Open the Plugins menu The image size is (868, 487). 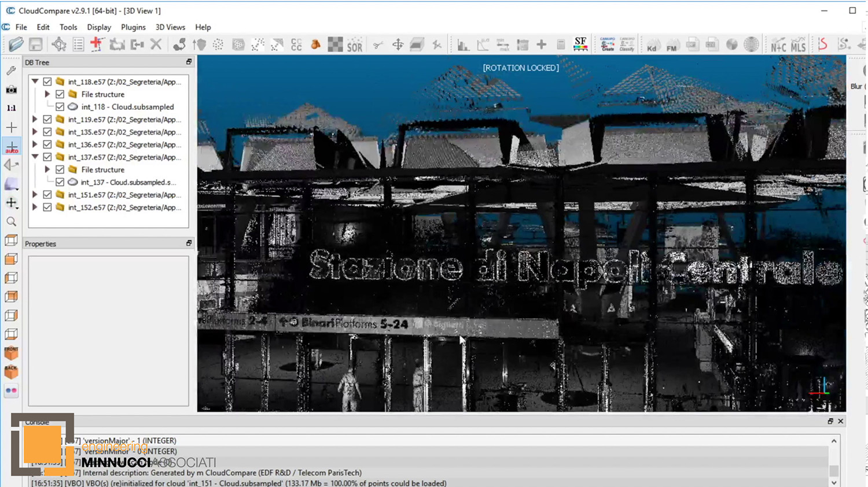tap(133, 27)
